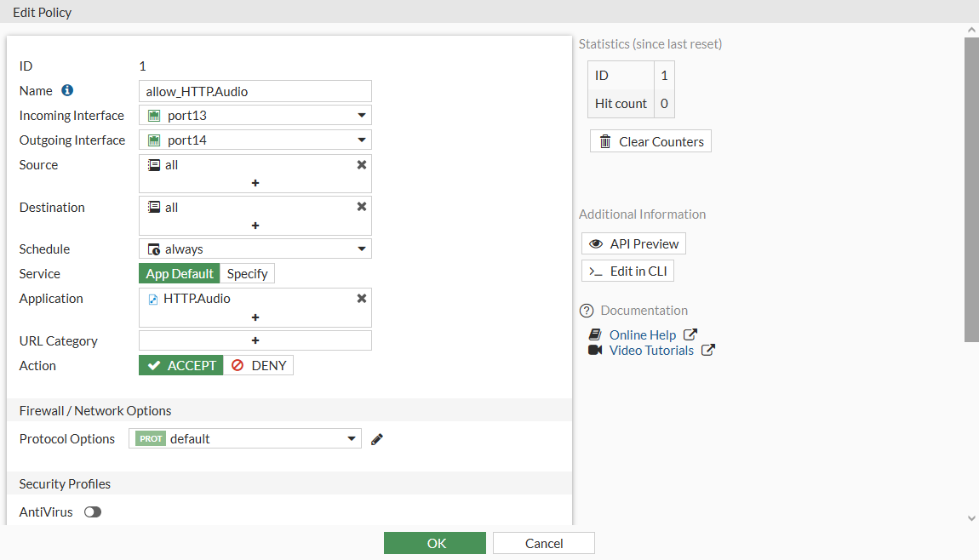Click the pencil icon to edit Protocol Options
This screenshot has width=979, height=560.
point(377,439)
